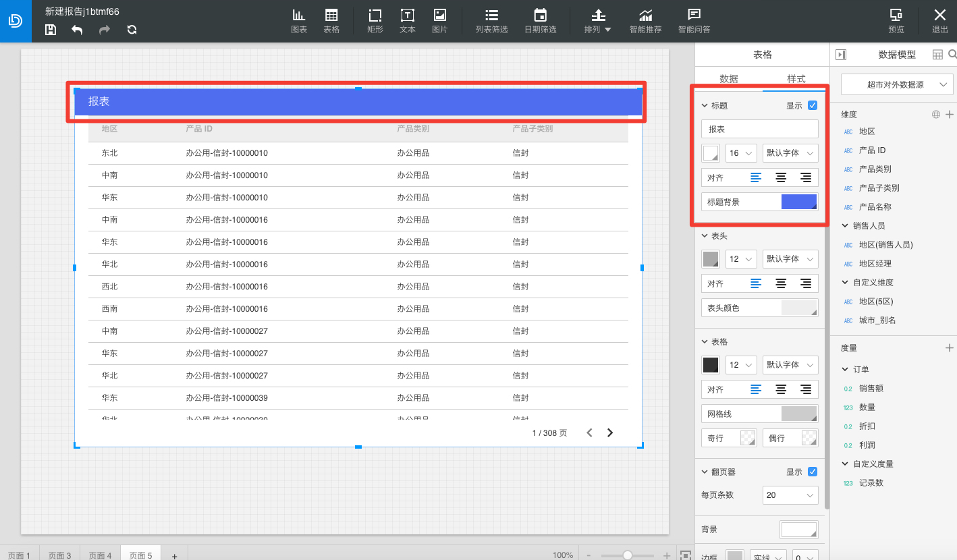Open 智能推荐 smart recommendation
Viewport: 957px width, 560px height.
[x=646, y=21]
